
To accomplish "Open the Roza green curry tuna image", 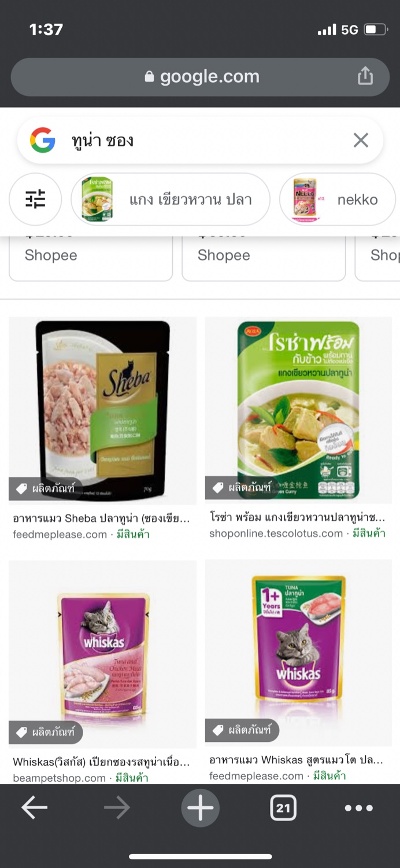I will (x=298, y=410).
